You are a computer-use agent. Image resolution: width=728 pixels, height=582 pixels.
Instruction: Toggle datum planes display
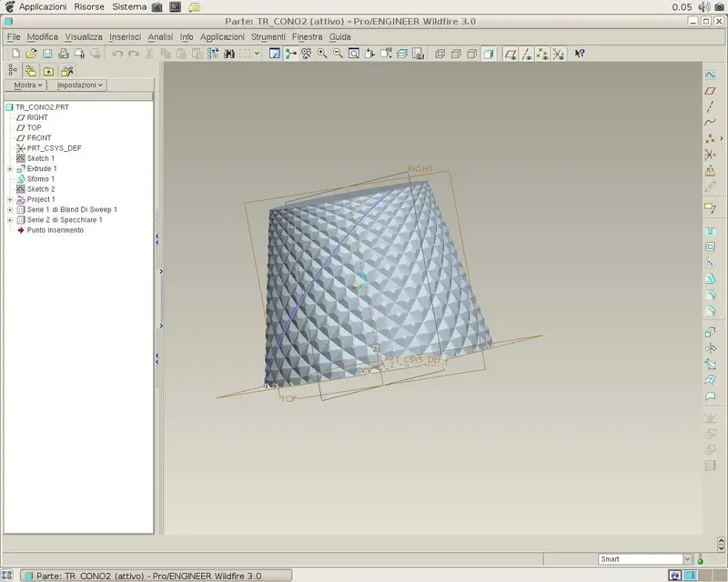(x=511, y=54)
